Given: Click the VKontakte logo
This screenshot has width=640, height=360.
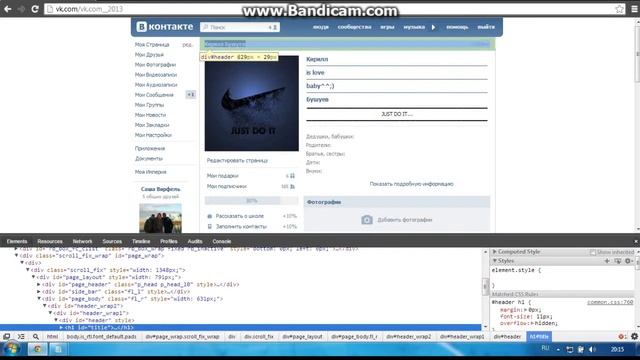Looking at the screenshot, I should [x=165, y=27].
